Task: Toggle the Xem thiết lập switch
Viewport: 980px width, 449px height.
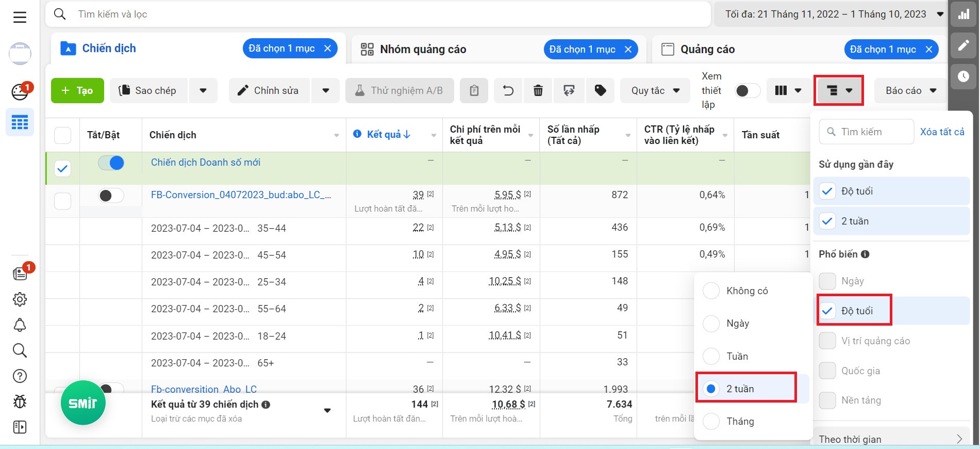Action: point(747,91)
